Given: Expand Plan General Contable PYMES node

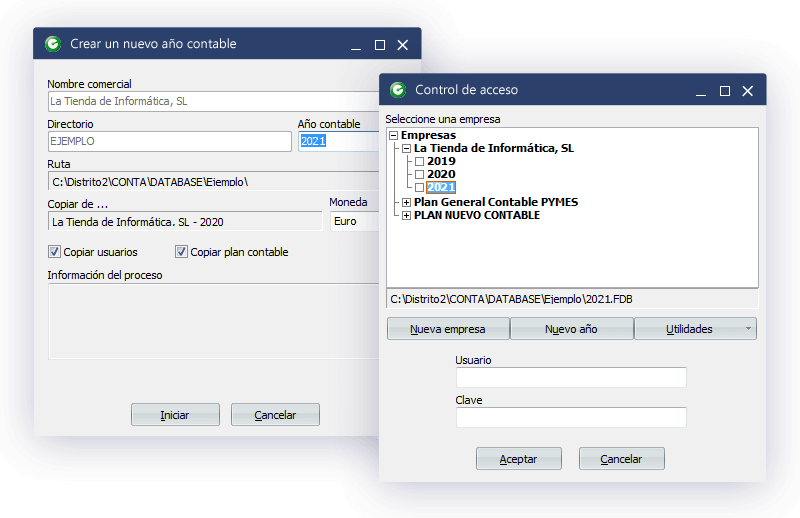Looking at the screenshot, I should pyautogui.click(x=406, y=202).
